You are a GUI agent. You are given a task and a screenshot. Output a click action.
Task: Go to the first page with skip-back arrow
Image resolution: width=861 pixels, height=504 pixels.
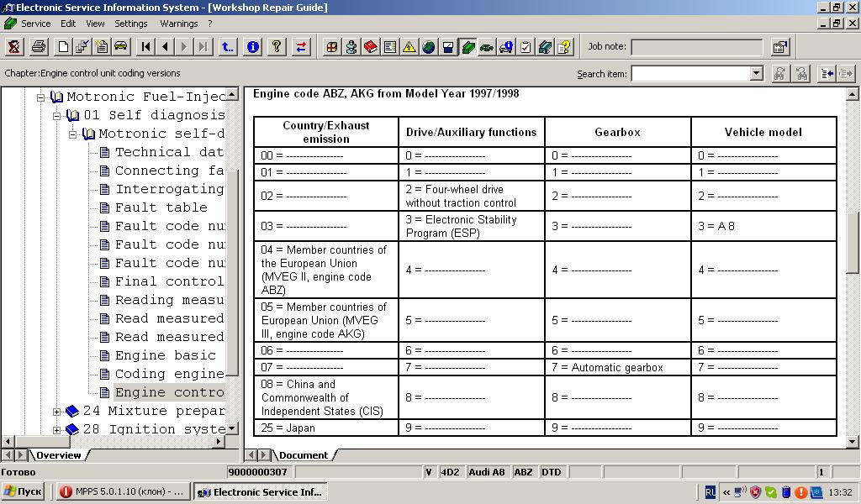[x=146, y=47]
